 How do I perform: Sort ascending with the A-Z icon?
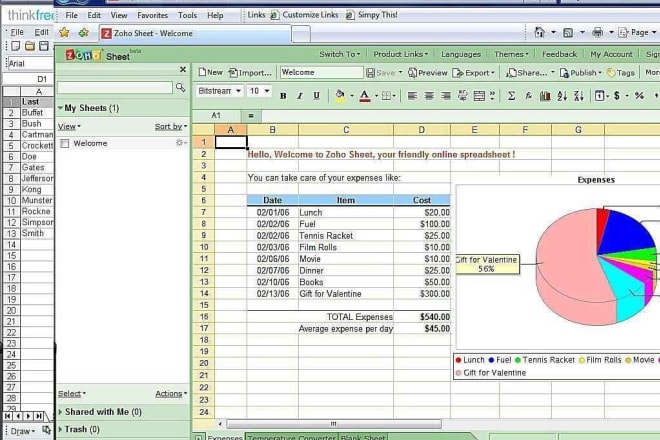click(x=562, y=96)
